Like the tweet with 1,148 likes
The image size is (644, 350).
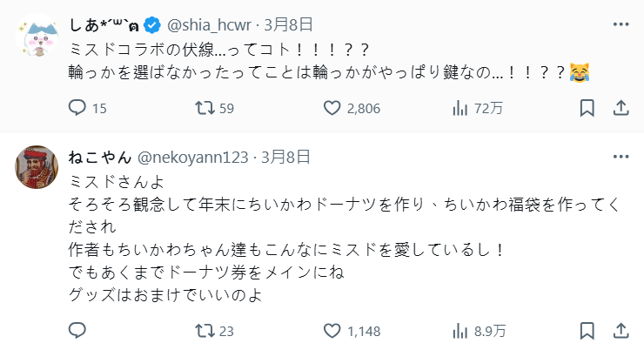(x=332, y=330)
